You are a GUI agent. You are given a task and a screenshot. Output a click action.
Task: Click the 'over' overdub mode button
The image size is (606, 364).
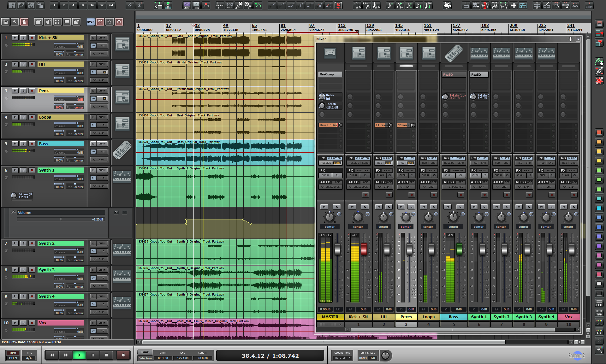91,22
